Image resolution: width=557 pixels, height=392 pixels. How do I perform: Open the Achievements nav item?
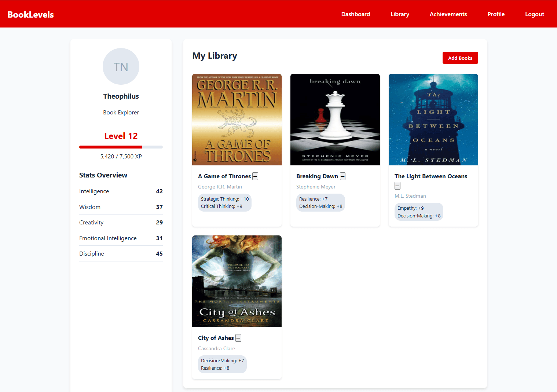tap(448, 14)
